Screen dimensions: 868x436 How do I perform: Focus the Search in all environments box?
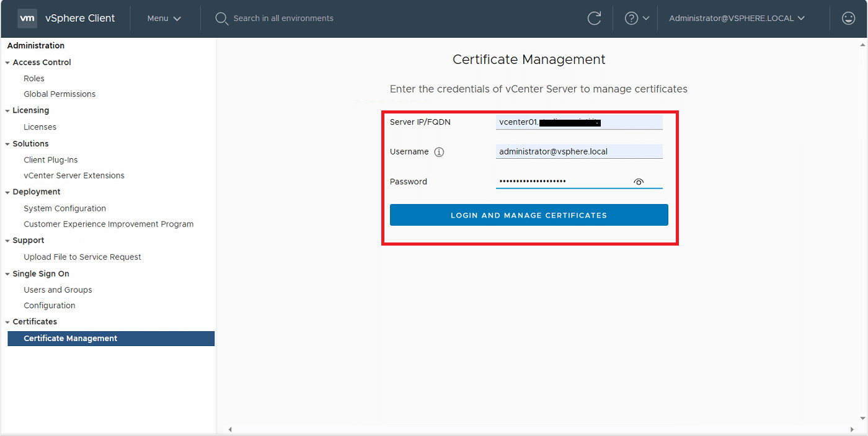[x=283, y=18]
